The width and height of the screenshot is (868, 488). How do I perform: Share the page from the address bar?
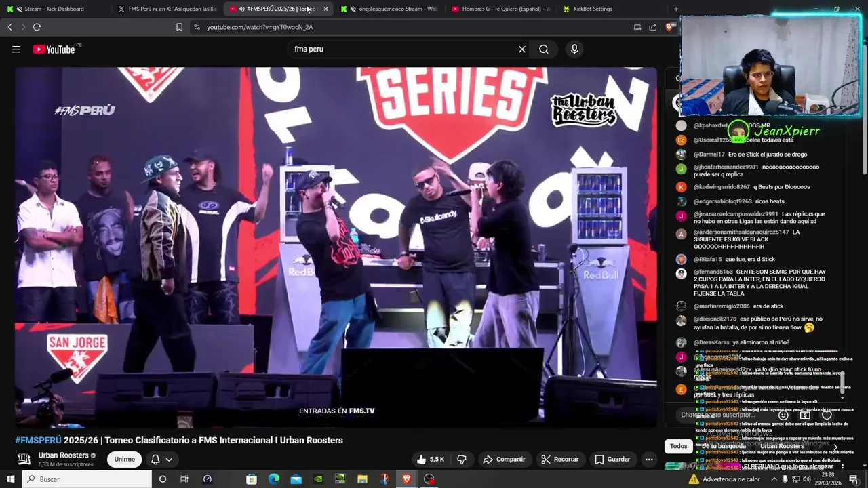click(x=652, y=27)
